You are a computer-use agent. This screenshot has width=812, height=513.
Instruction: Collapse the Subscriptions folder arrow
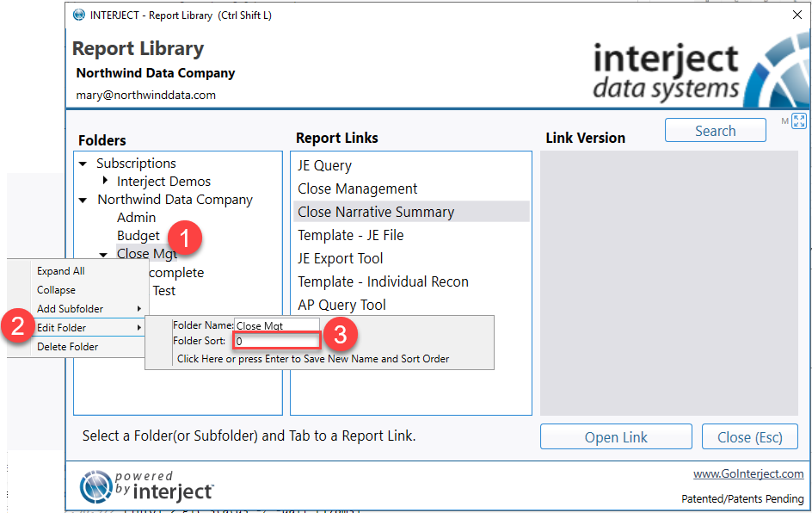83,164
